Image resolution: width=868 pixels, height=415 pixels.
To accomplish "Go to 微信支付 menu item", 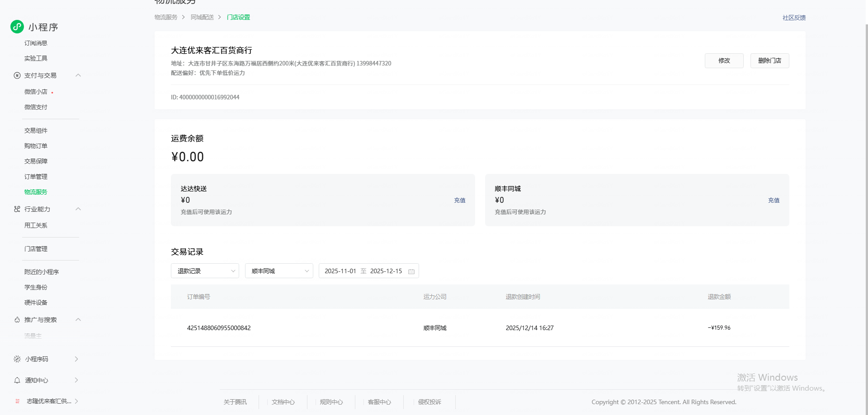I will 36,107.
